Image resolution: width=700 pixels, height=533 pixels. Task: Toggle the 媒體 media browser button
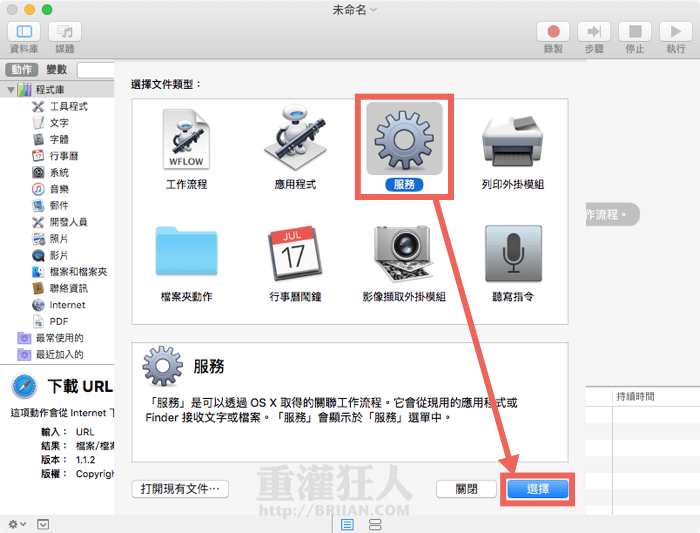point(65,32)
